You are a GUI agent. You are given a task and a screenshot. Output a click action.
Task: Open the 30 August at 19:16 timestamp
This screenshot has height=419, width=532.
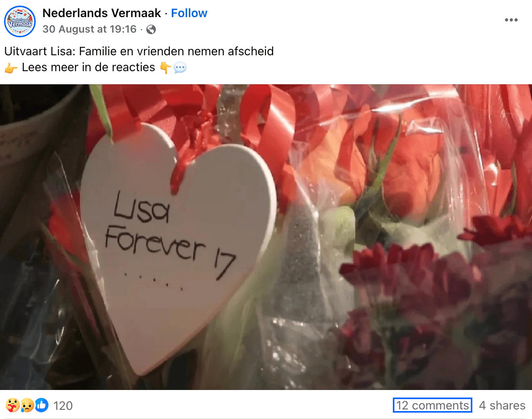tap(89, 29)
